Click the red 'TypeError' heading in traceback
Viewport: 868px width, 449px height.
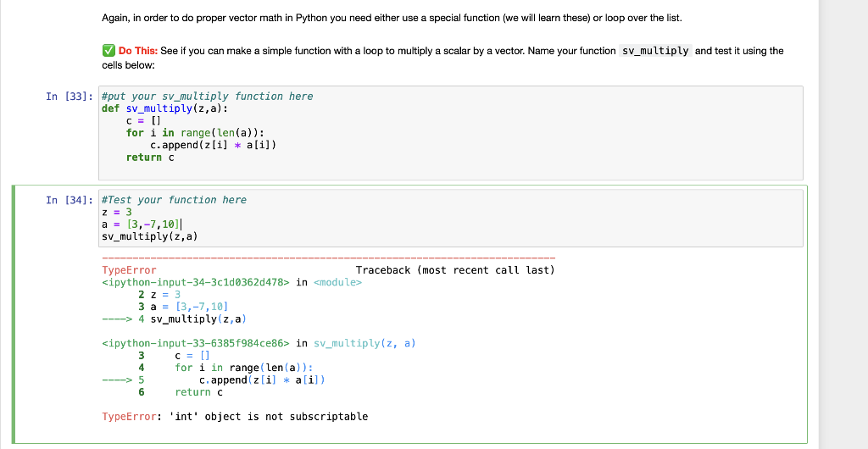[x=129, y=270]
